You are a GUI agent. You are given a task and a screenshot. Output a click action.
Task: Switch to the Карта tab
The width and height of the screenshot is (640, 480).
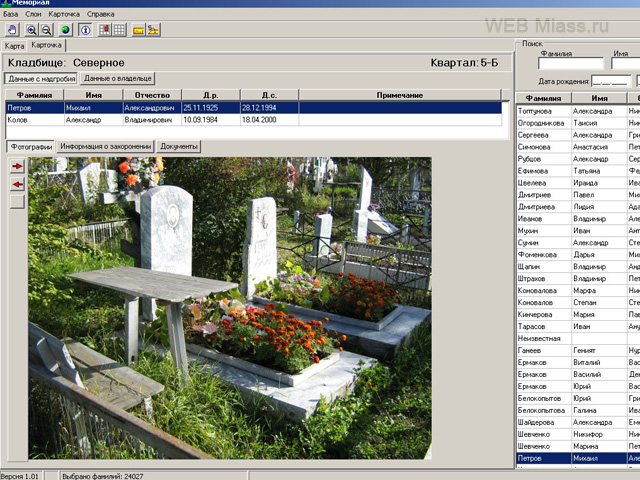click(14, 46)
